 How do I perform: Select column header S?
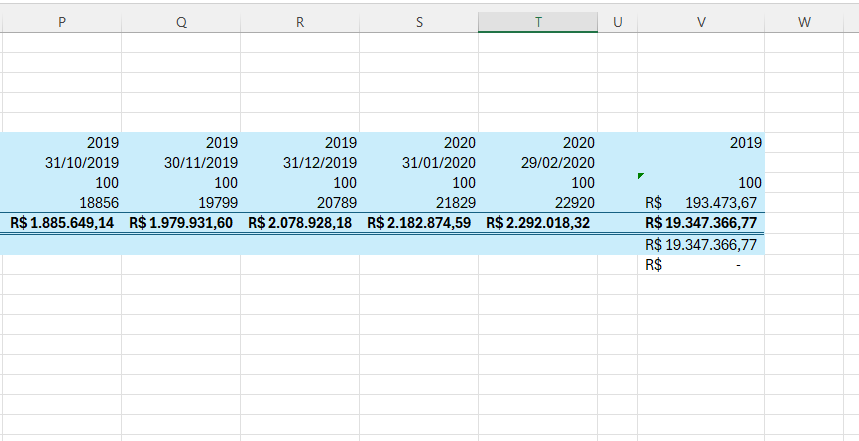tap(419, 22)
